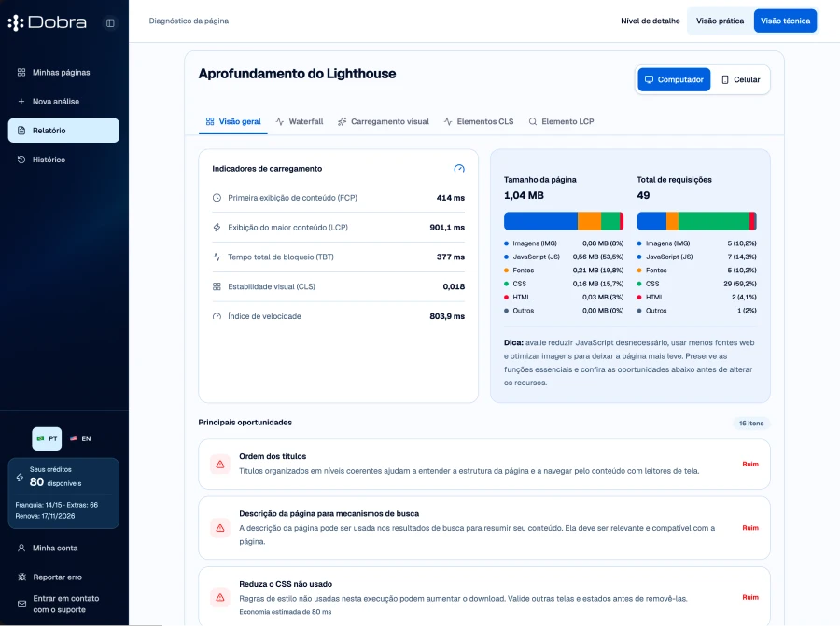Expand the Reduza o CSS não usado opportunity
Screen dimensions: 840x626
click(484, 597)
